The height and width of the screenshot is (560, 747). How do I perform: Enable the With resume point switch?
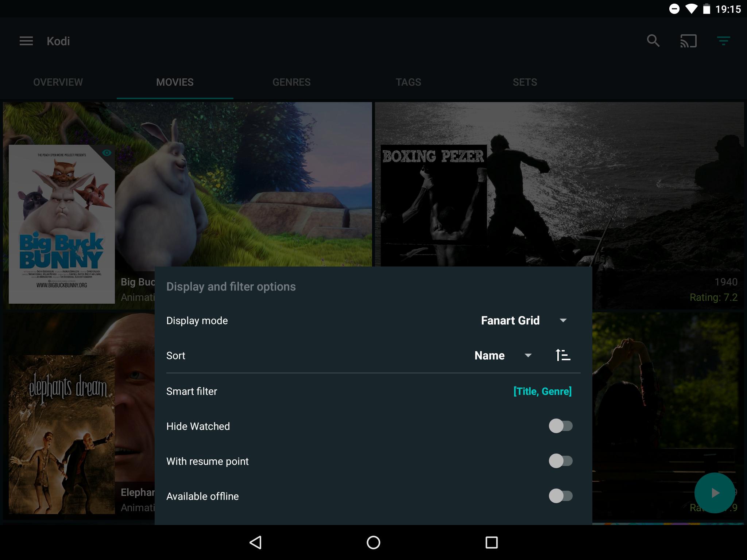click(x=561, y=461)
